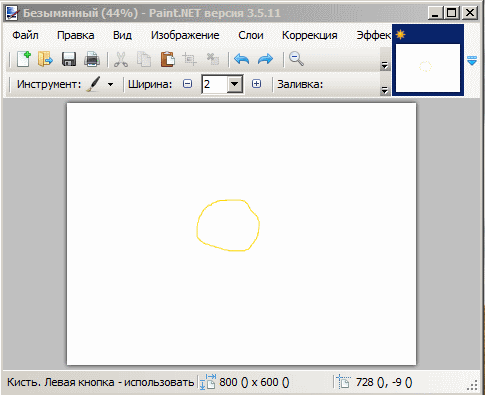Redo the action with blue arrow
The height and width of the screenshot is (395, 485).
[x=265, y=59]
